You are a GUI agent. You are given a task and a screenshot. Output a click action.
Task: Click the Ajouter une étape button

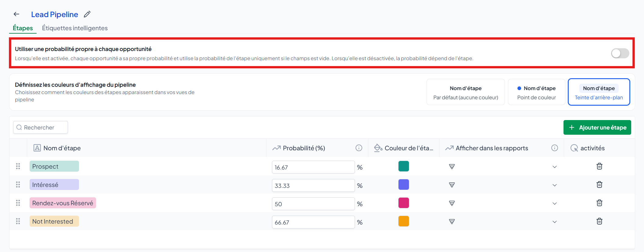[x=597, y=127]
